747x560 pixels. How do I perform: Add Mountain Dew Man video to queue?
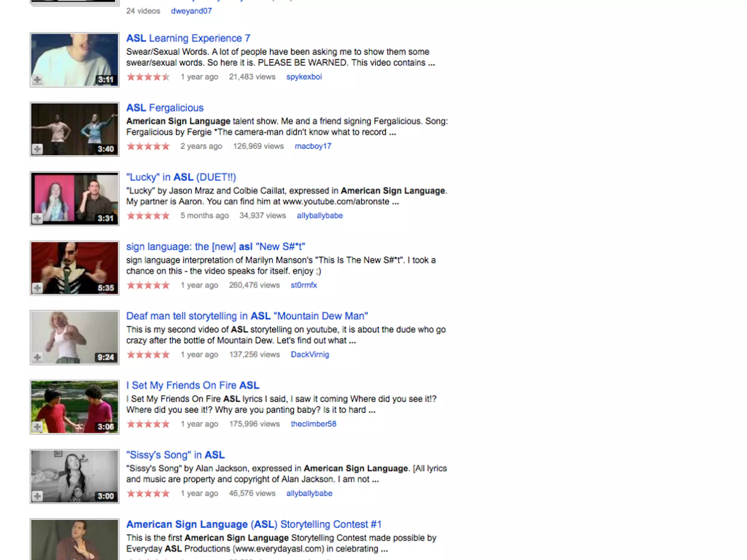click(x=37, y=357)
